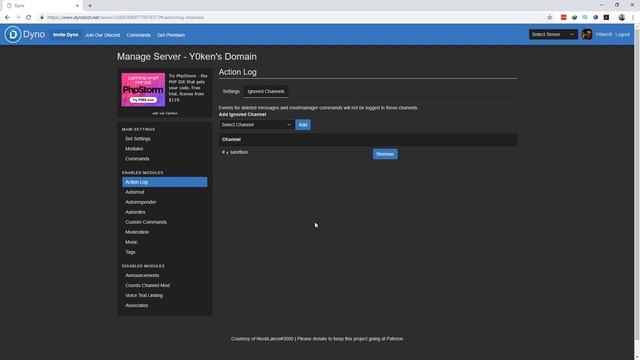Open the Automod module
Viewport: 640px width, 360px height.
164,192
